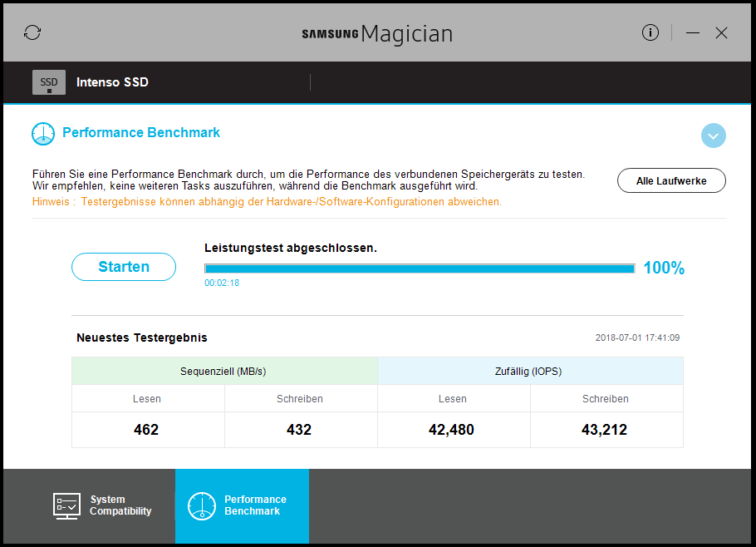Click the bottom Performance Benchmark gauge icon
The height and width of the screenshot is (547, 756).
pyautogui.click(x=202, y=506)
